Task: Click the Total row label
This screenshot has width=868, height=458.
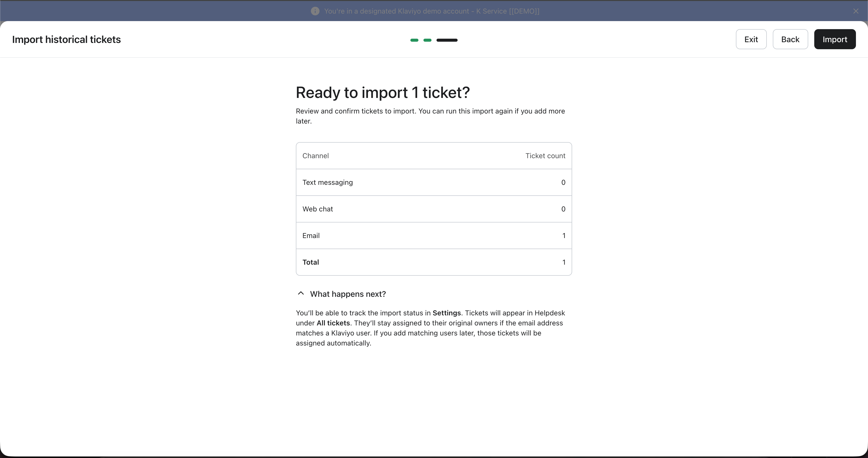Action: (311, 262)
